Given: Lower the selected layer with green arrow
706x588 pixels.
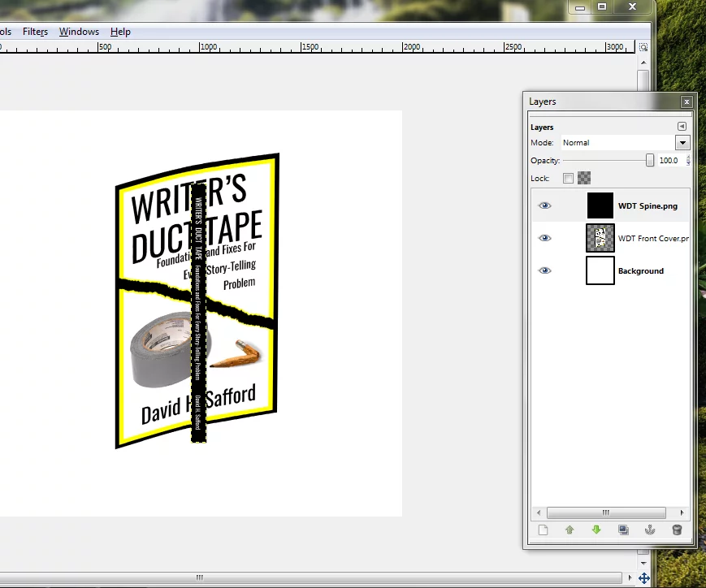Looking at the screenshot, I should pyautogui.click(x=596, y=530).
